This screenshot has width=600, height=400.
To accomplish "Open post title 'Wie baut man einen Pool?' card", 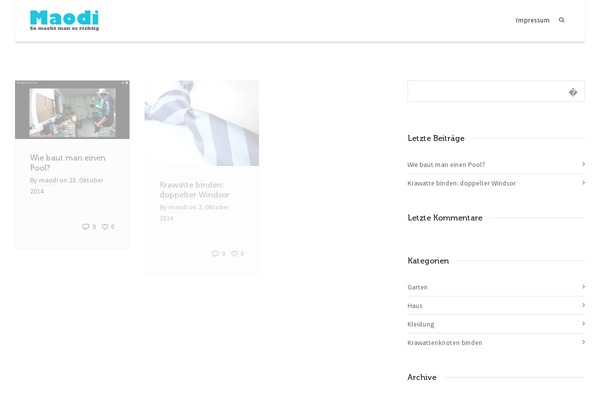I will pyautogui.click(x=68, y=163).
